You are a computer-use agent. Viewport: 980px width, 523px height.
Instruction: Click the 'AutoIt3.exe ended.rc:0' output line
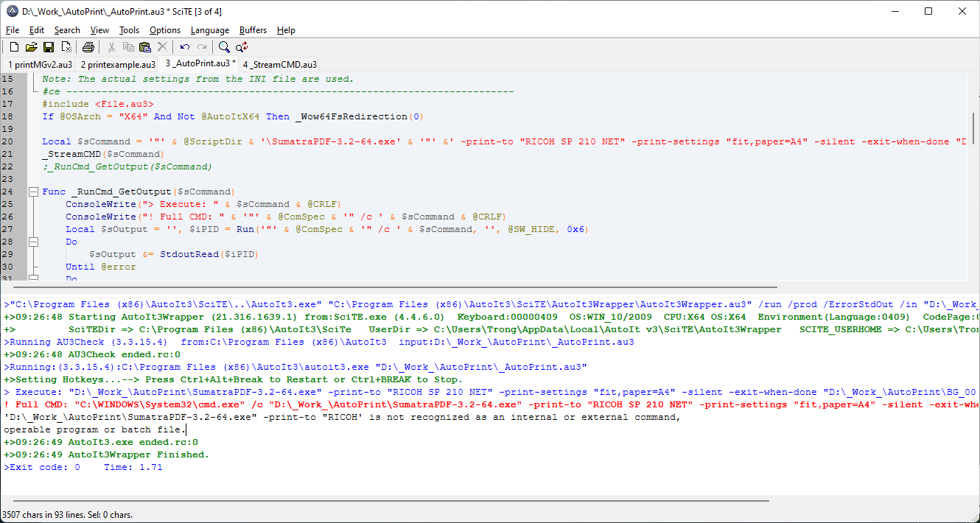click(101, 442)
